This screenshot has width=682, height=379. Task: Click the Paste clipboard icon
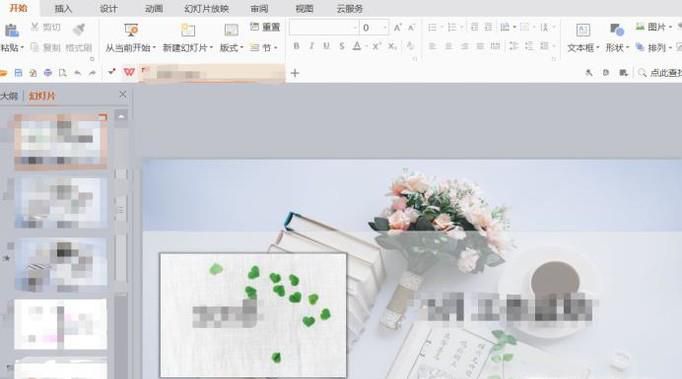tap(11, 30)
